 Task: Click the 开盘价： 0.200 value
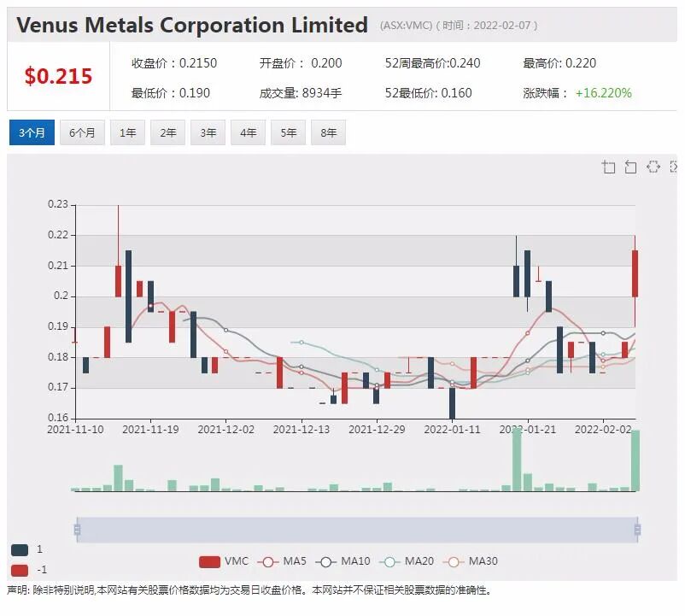pos(301,63)
